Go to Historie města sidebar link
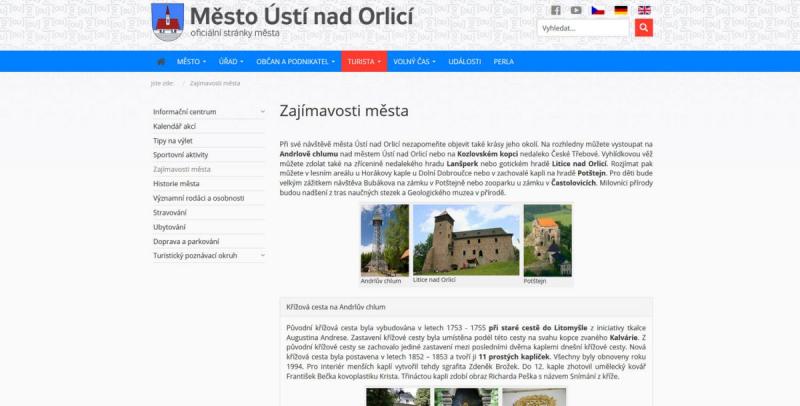This screenshot has width=800, height=406. [176, 184]
